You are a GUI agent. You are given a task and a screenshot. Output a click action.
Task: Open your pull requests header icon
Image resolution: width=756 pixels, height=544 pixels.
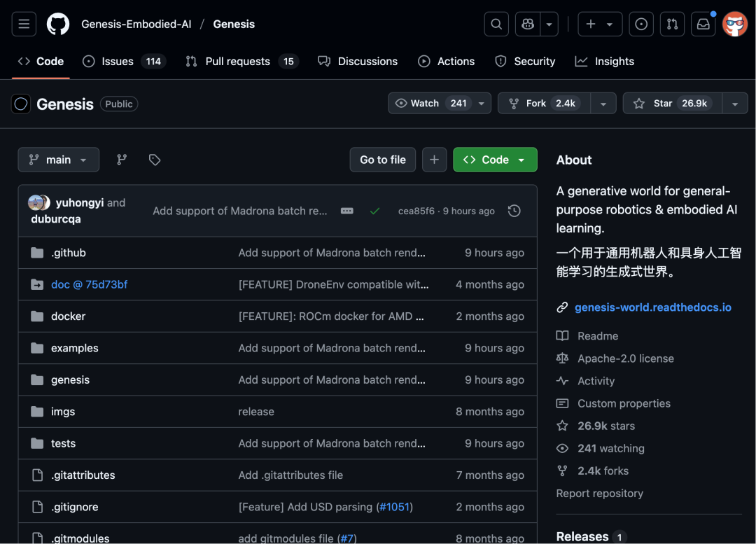(672, 24)
